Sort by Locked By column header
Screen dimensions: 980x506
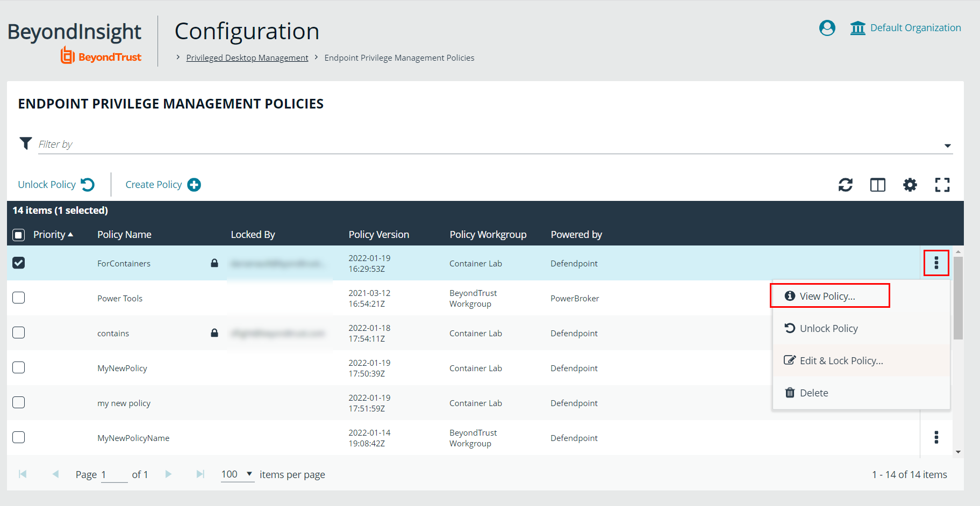point(253,234)
